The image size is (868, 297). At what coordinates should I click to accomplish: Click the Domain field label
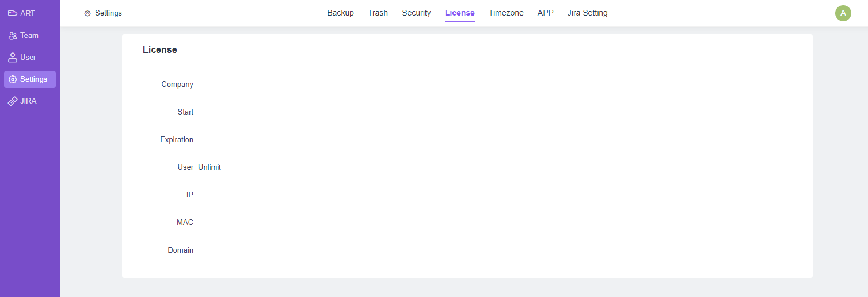tap(181, 250)
